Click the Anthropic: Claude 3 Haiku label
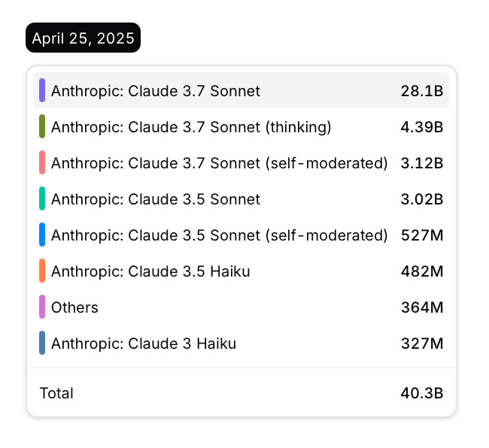 pyautogui.click(x=144, y=344)
